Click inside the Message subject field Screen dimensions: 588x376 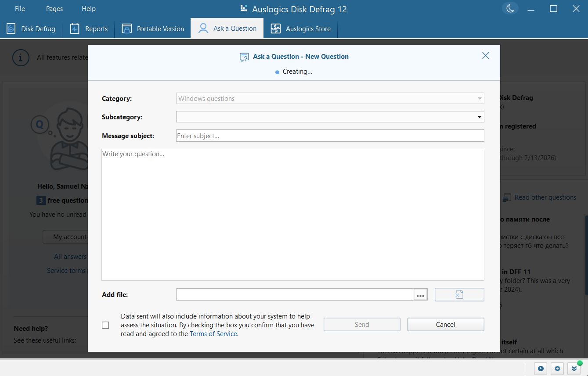point(330,136)
